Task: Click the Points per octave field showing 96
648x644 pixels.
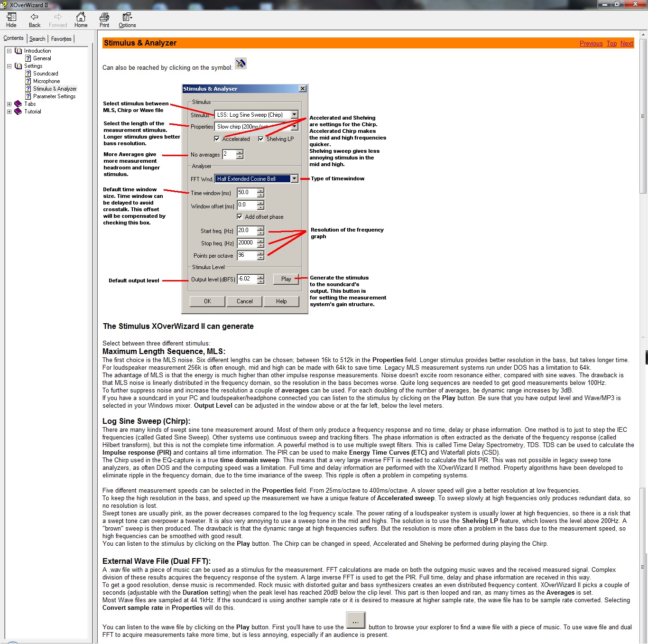Action: coord(247,255)
